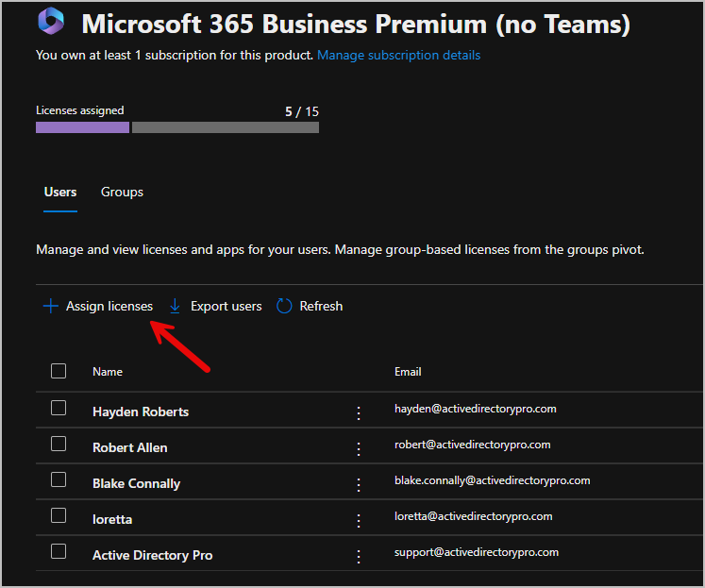This screenshot has width=705, height=588.
Task: Sort by the Email column header
Action: (408, 372)
